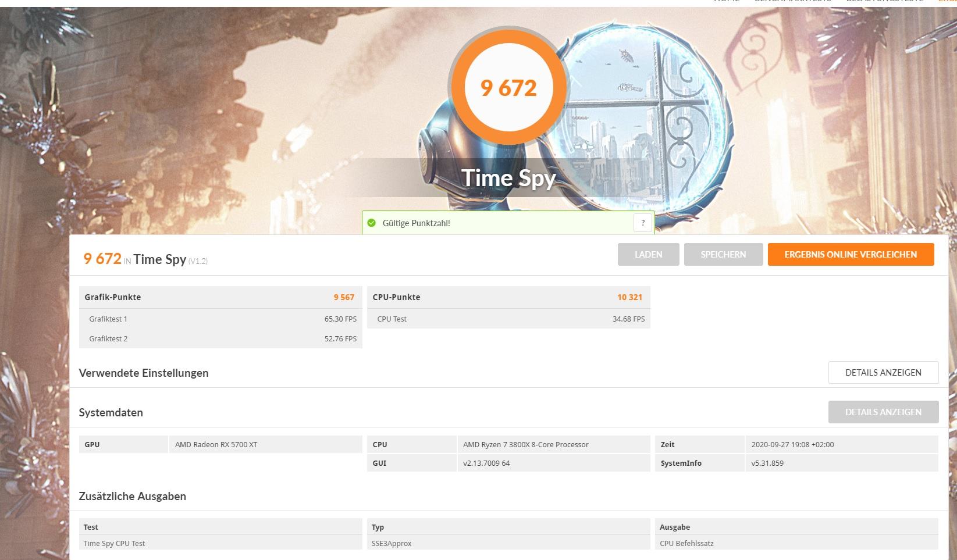This screenshot has height=560, width=957.
Task: Open the question mark help button
Action: (x=643, y=223)
